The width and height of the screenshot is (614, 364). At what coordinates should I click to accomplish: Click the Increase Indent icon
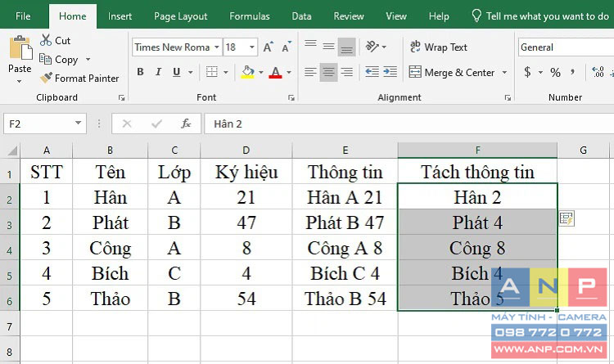click(x=390, y=72)
